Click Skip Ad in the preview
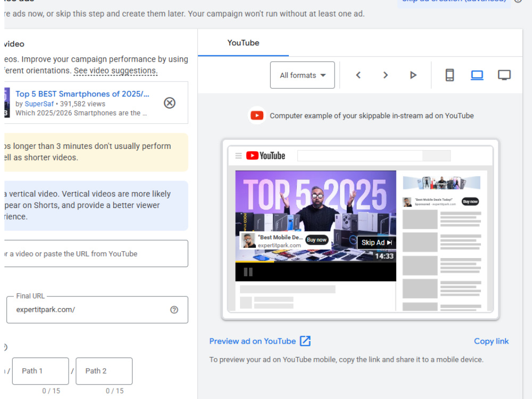Image resolution: width=532 pixels, height=399 pixels. (x=377, y=242)
